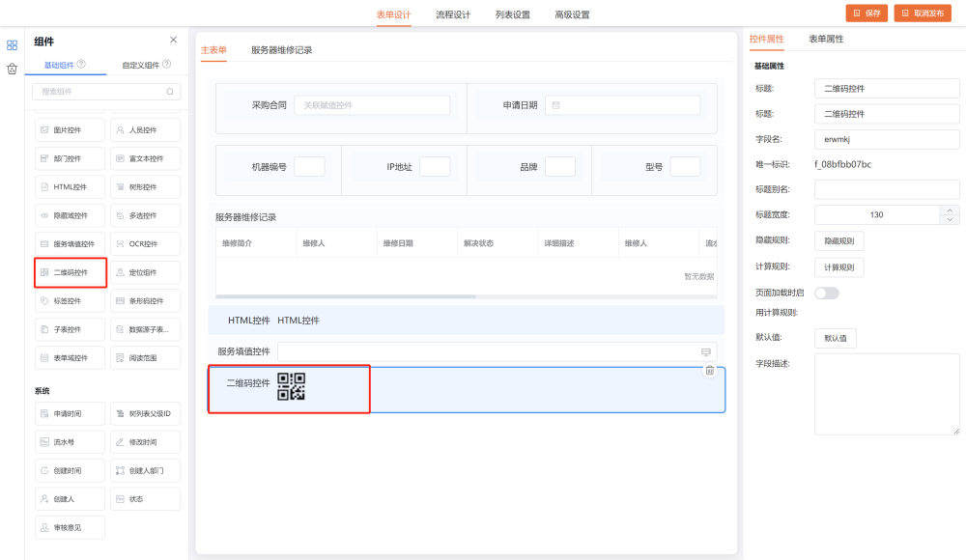
Task: Increase 标题宽度 with the up arrow
Action: 951,210
